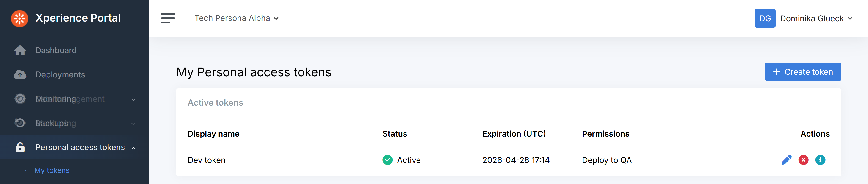Click the red revoke icon for Dev token
The image size is (868, 184).
(x=803, y=160)
